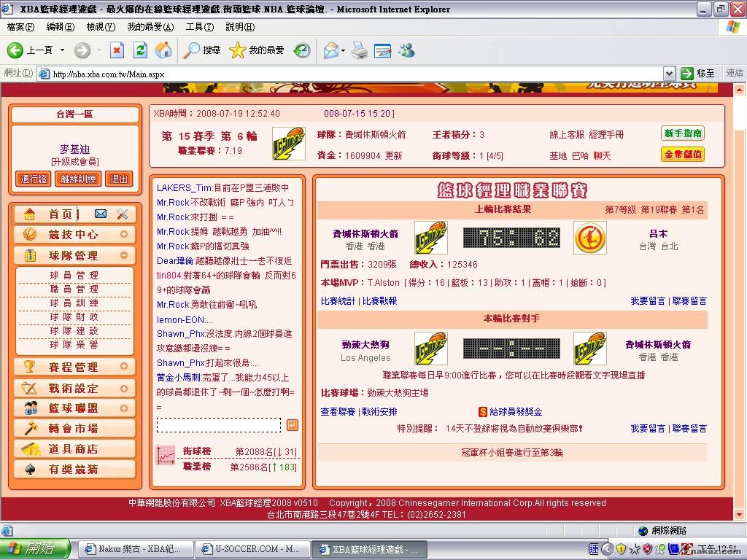Open the tools wrench icon beside 首页
Screen dimensions: 747x560
122,214
